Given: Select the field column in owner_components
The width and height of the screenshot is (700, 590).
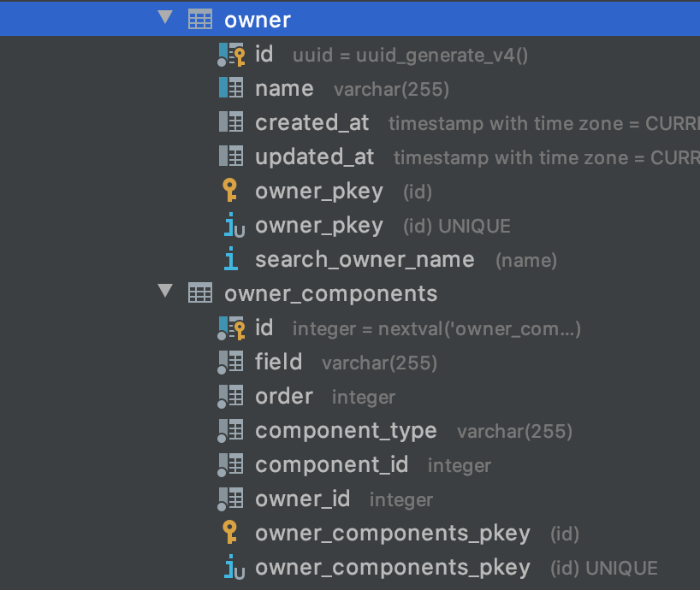Looking at the screenshot, I should click(x=278, y=361).
